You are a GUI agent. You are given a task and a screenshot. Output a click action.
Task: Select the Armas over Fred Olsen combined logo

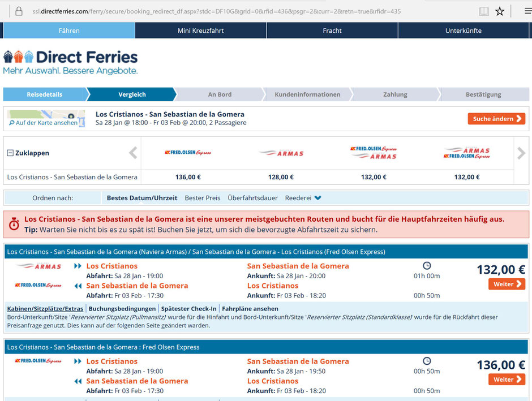[x=467, y=153]
